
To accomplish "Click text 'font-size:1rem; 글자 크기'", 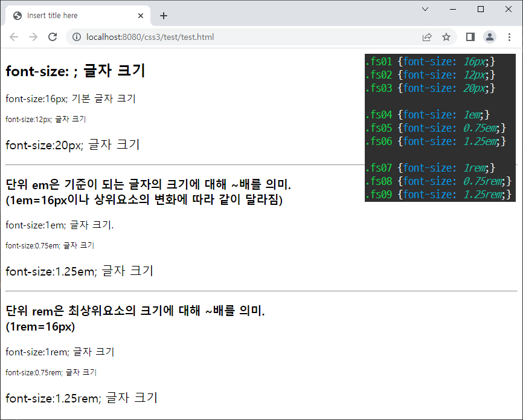I will [x=60, y=352].
